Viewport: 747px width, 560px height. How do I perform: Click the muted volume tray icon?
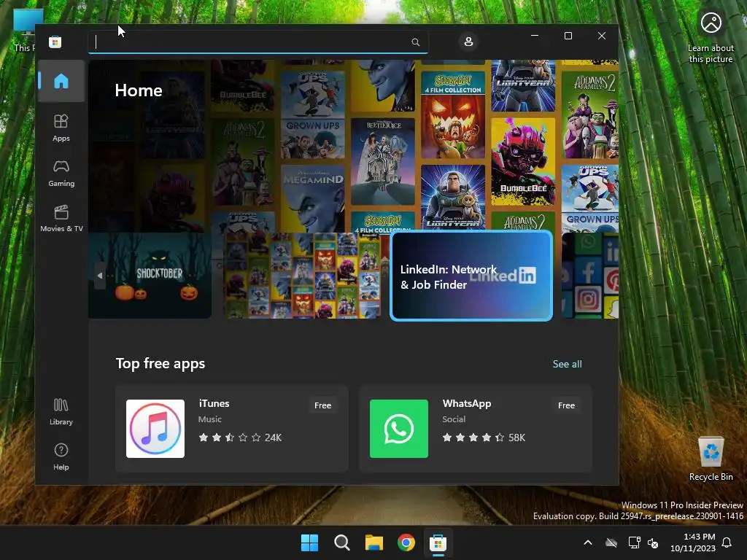pyautogui.click(x=653, y=542)
